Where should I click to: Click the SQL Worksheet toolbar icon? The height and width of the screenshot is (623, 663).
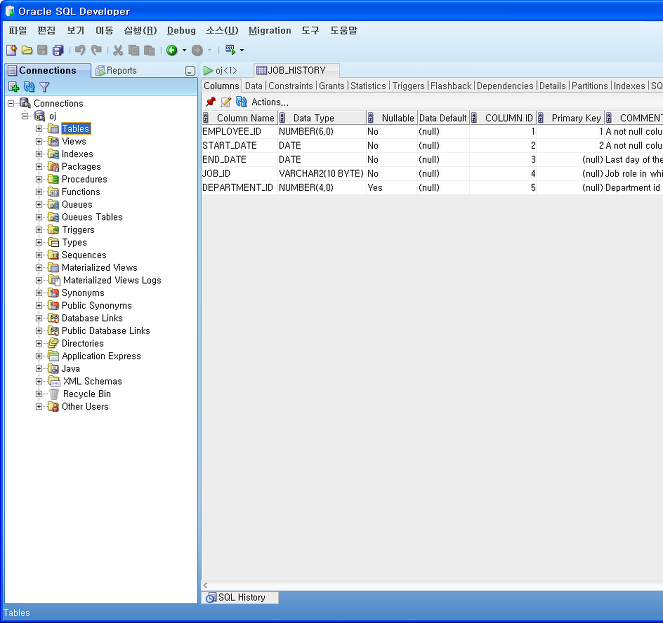click(230, 50)
